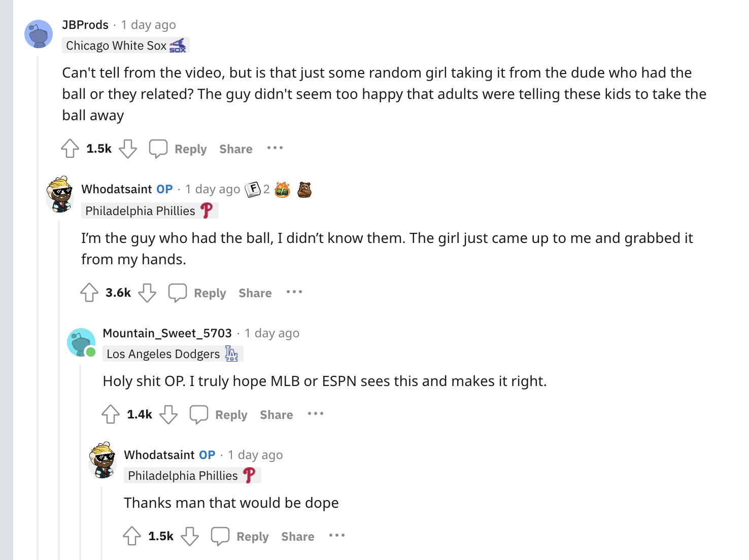The image size is (749, 560).
Task: Upvote the 'Thanks man that would be dope' comment
Action: 132,536
